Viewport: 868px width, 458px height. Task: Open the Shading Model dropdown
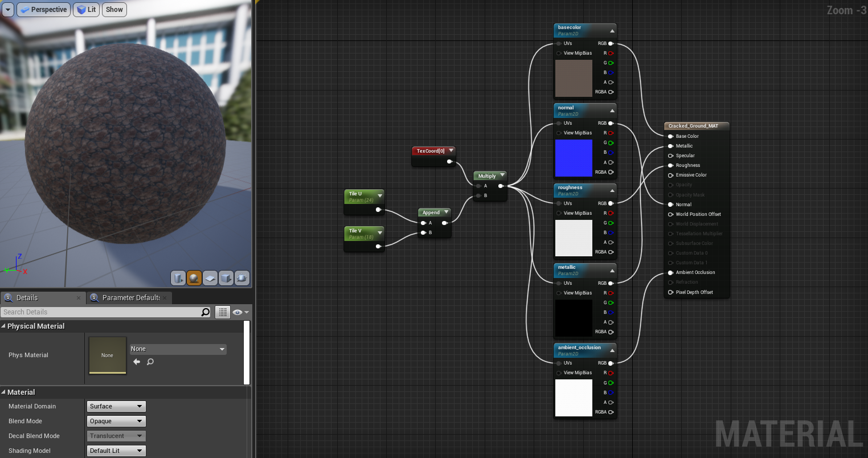point(117,451)
